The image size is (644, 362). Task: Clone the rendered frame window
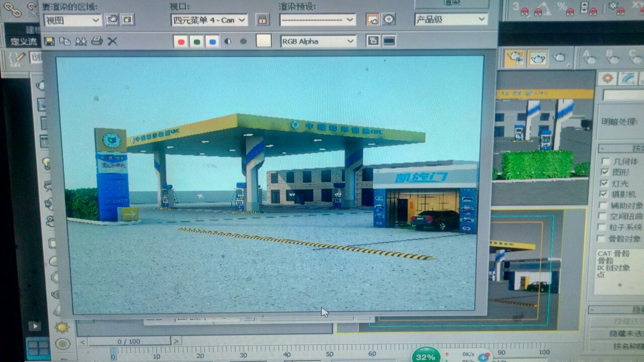click(81, 41)
